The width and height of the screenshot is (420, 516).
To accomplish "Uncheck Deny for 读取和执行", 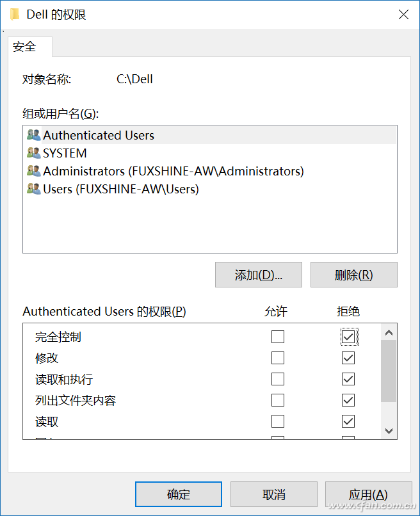I will 348,379.
